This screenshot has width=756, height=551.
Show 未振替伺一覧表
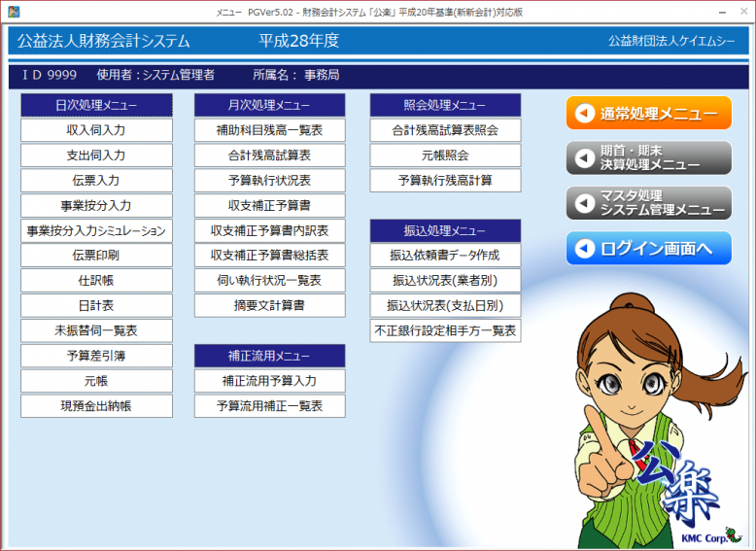96,330
